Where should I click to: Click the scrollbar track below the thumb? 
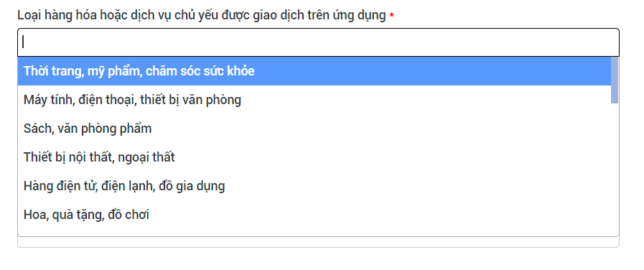click(615, 169)
